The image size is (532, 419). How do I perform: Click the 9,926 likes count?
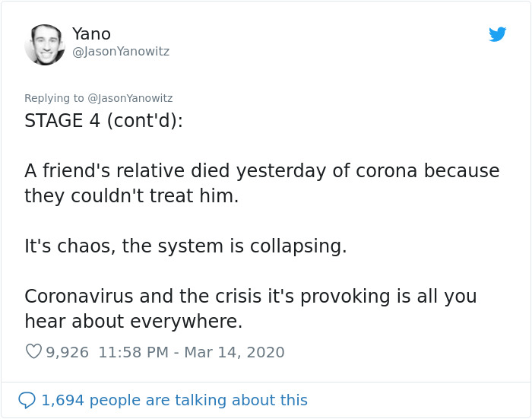(68, 352)
